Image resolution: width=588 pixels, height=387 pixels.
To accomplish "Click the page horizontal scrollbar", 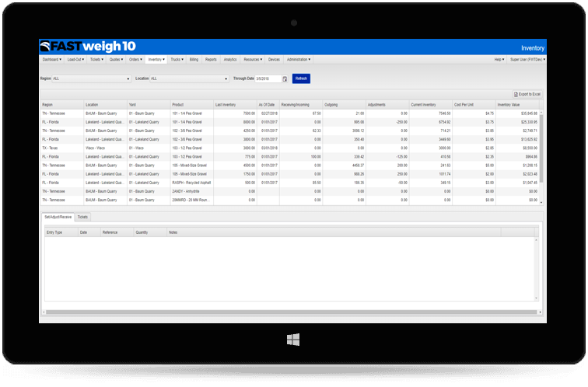I will pyautogui.click(x=291, y=312).
